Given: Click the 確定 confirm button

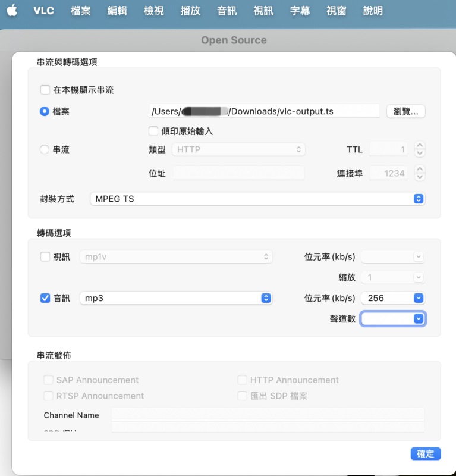Looking at the screenshot, I should [426, 454].
